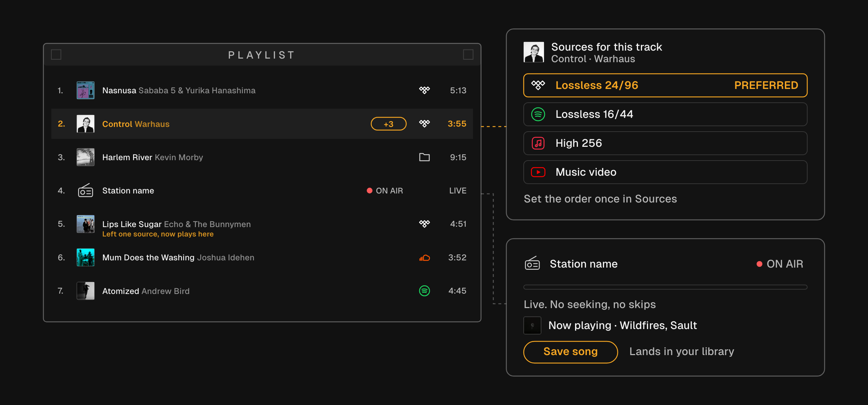The height and width of the screenshot is (405, 868).
Task: Click the radio icon in the Station name card
Action: tap(532, 264)
